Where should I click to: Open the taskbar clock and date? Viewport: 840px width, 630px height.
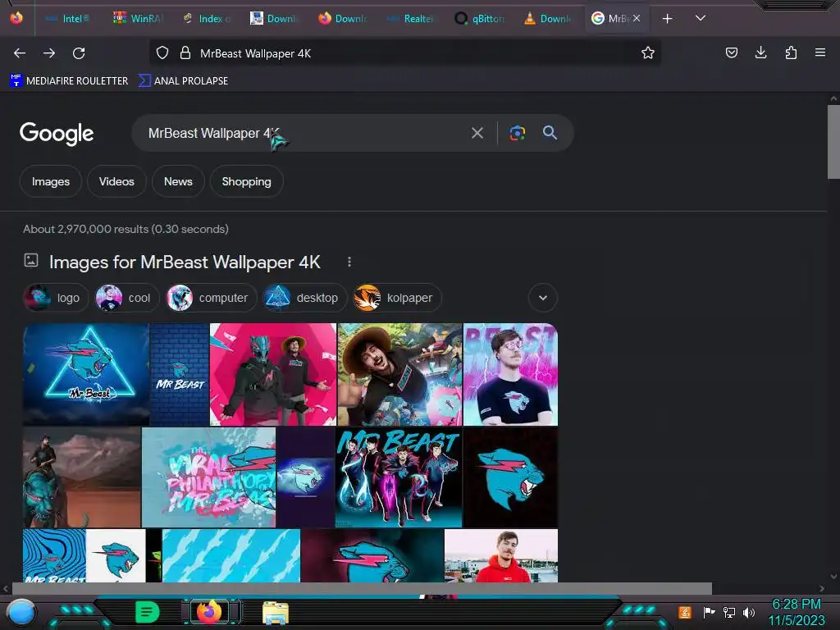[x=797, y=612]
